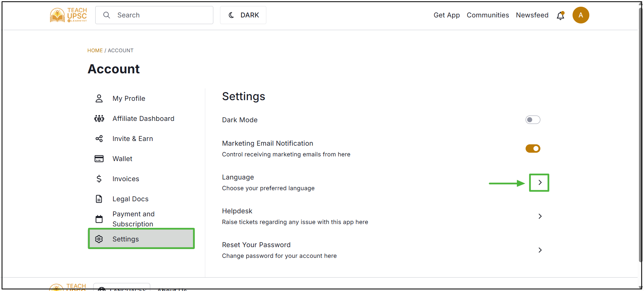The image size is (644, 291).
Task: Open the notifications bell
Action: [x=560, y=15]
